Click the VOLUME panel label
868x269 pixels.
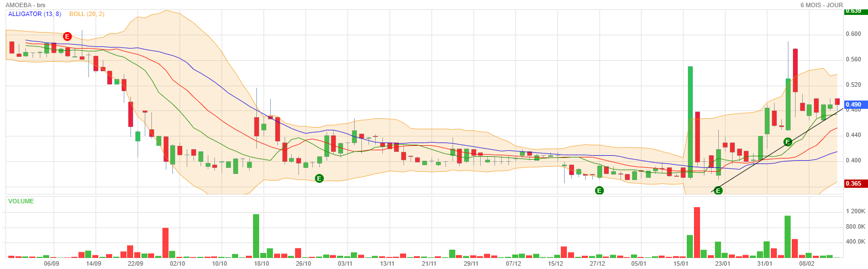click(x=21, y=201)
